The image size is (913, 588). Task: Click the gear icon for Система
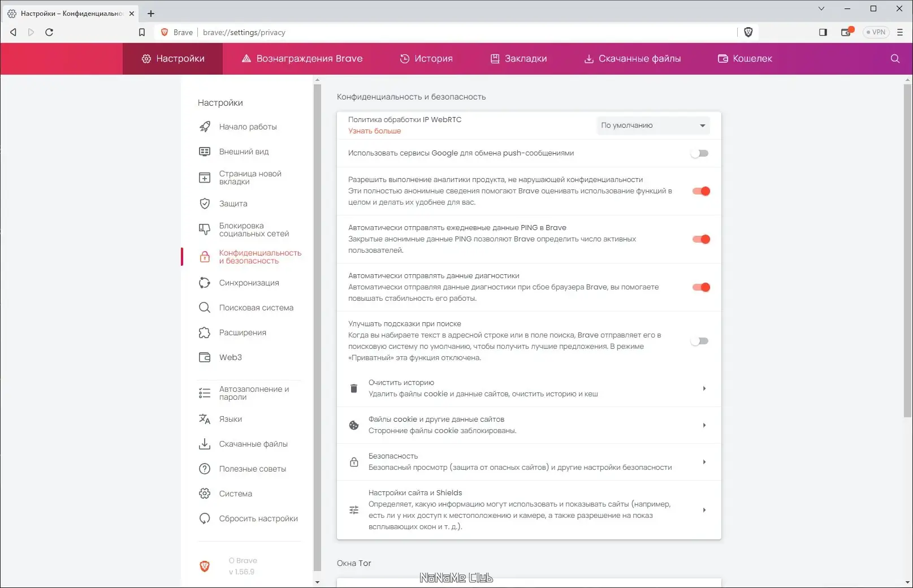(x=205, y=494)
